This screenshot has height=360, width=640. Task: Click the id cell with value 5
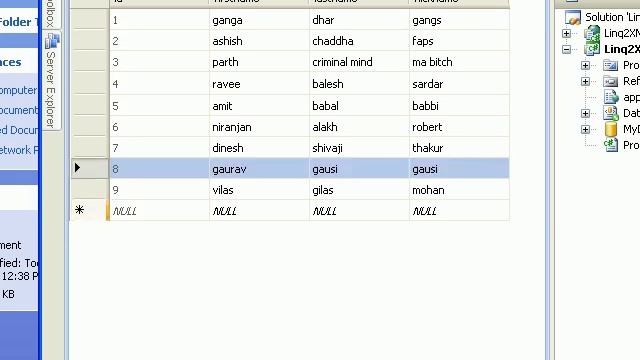[x=159, y=106]
